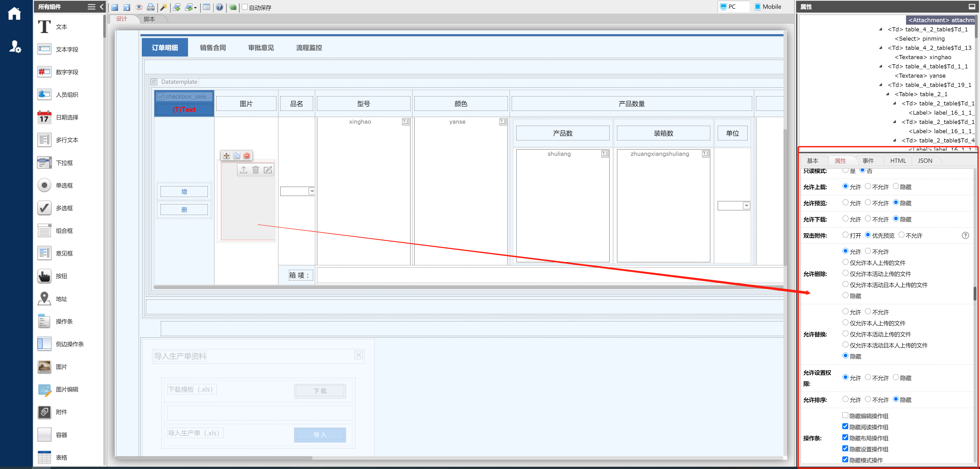980x469 pixels.
Task: Click the magic wand toolbar icon
Action: (x=163, y=7)
